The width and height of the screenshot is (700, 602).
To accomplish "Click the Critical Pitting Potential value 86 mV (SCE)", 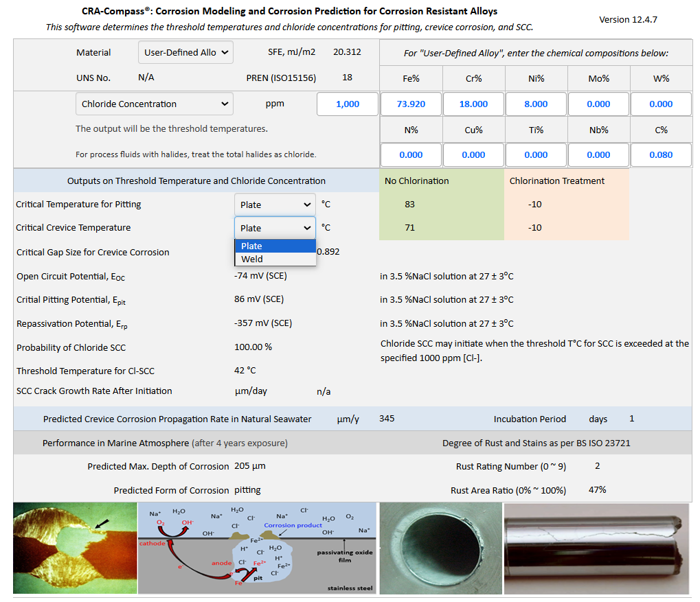I will (x=259, y=299).
